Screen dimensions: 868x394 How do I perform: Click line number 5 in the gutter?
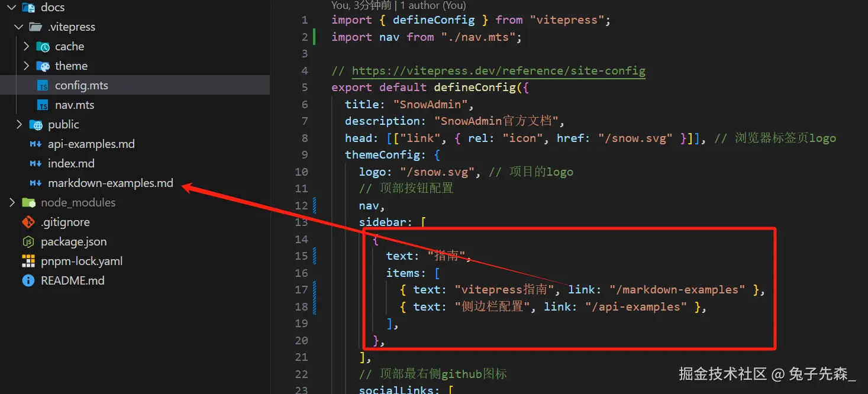pyautogui.click(x=305, y=88)
